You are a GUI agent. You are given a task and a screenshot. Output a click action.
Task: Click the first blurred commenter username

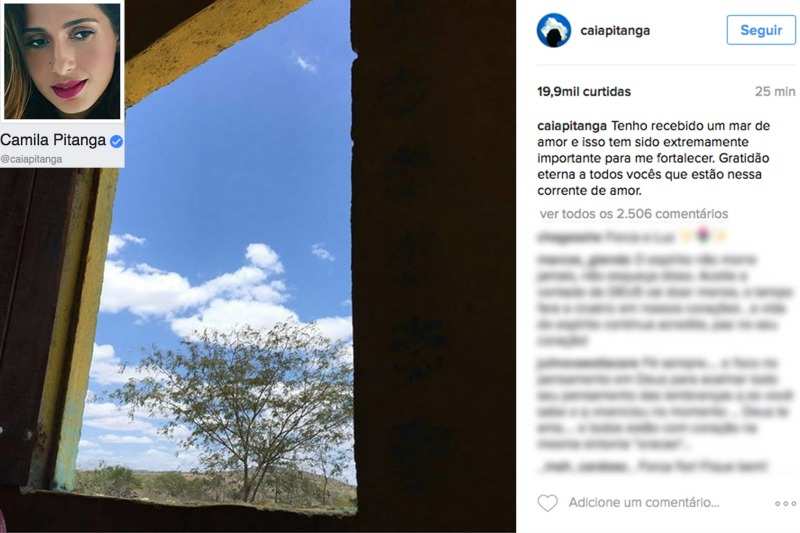click(569, 237)
